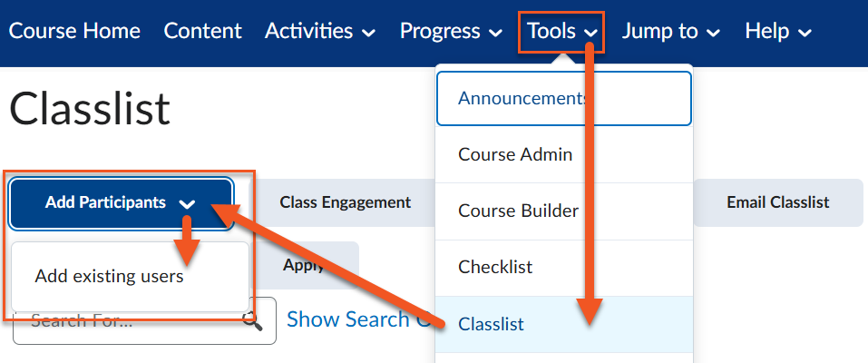Click the search magnifier icon

coord(253,321)
